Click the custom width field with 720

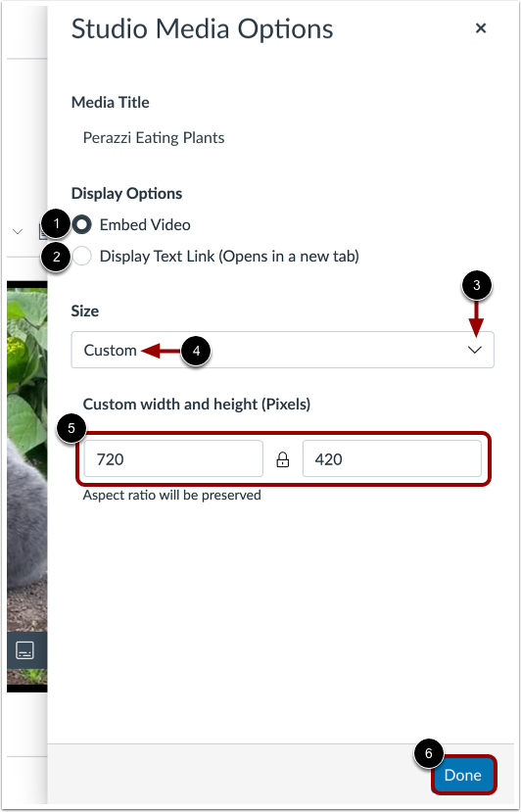point(173,458)
